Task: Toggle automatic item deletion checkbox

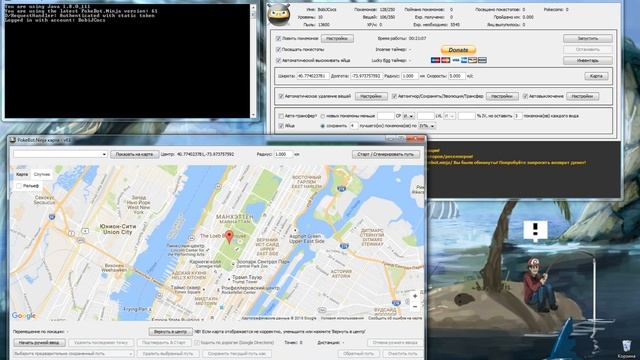Action: (x=281, y=96)
